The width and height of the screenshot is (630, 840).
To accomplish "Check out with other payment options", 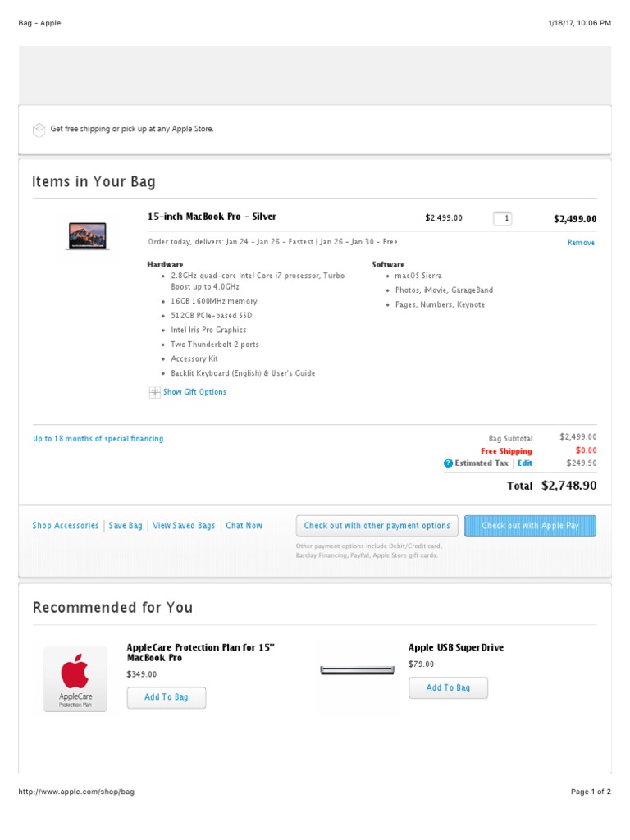I will tap(377, 526).
